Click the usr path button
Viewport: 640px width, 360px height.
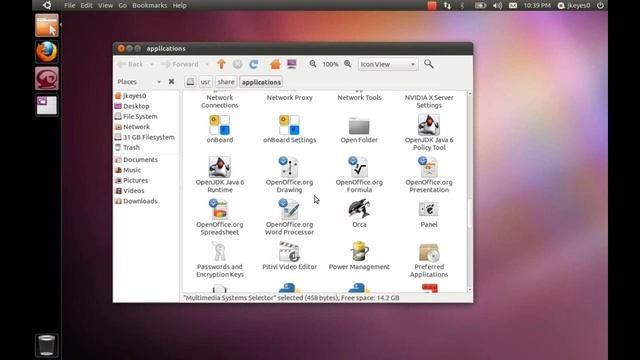[x=205, y=82]
